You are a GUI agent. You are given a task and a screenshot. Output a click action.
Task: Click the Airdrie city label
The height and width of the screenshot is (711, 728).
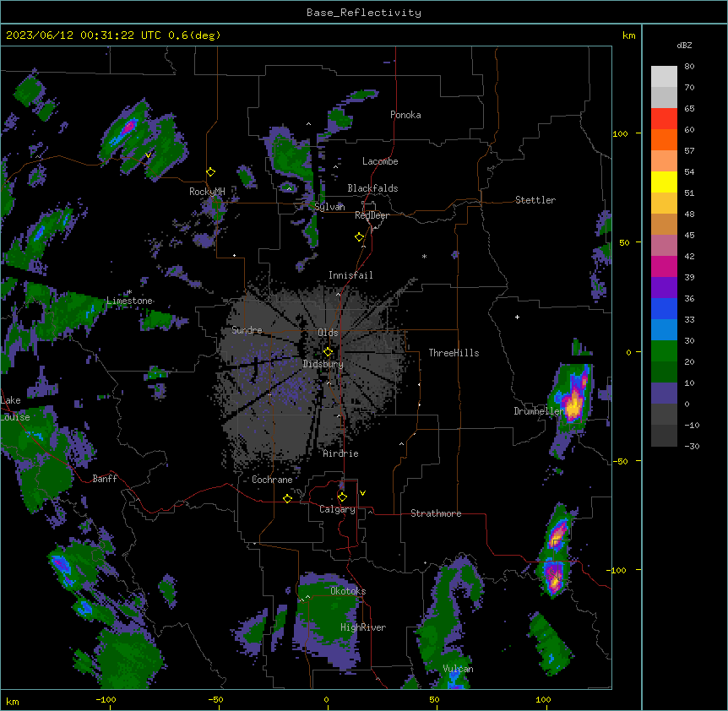point(341,453)
